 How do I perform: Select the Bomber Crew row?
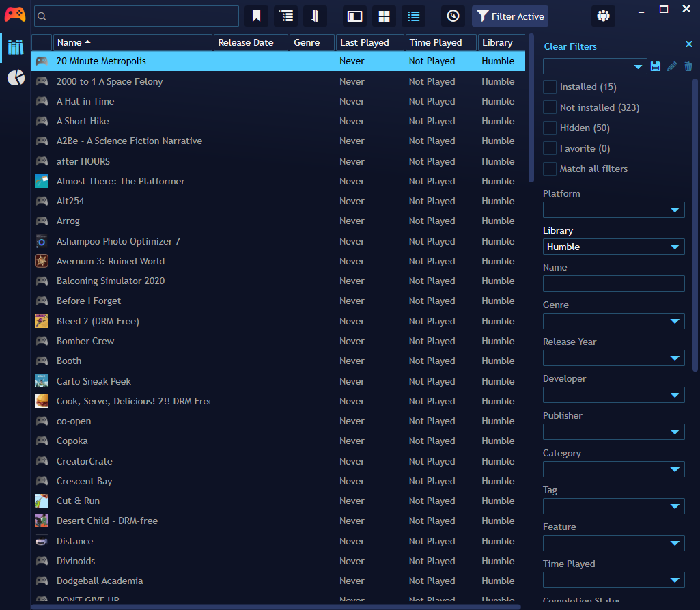(x=278, y=341)
